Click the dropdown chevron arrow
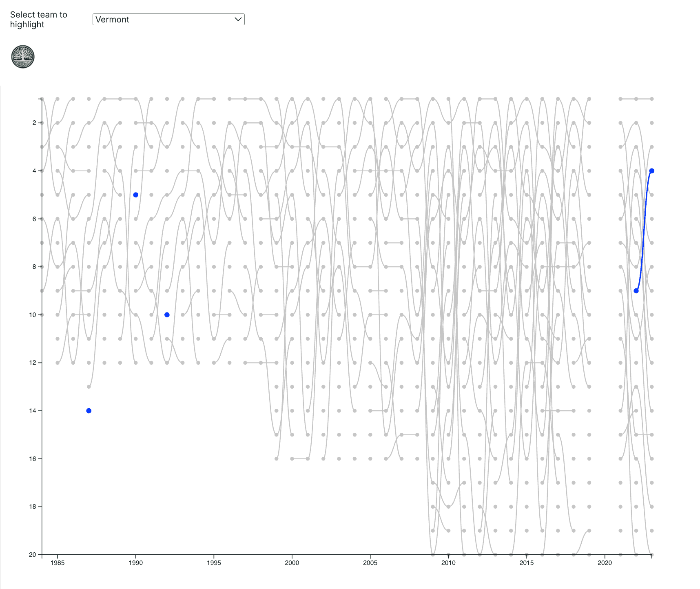This screenshot has width=700, height=589. point(238,20)
